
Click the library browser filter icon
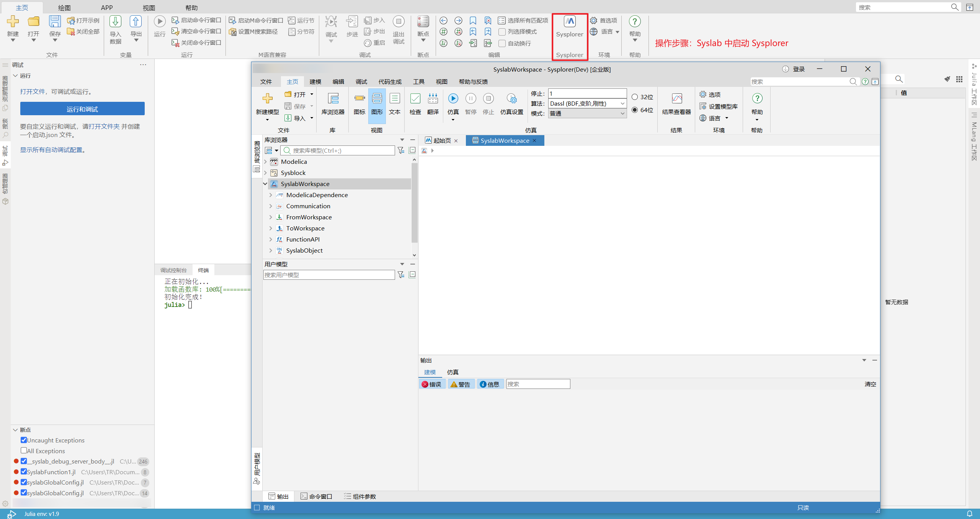(x=401, y=150)
